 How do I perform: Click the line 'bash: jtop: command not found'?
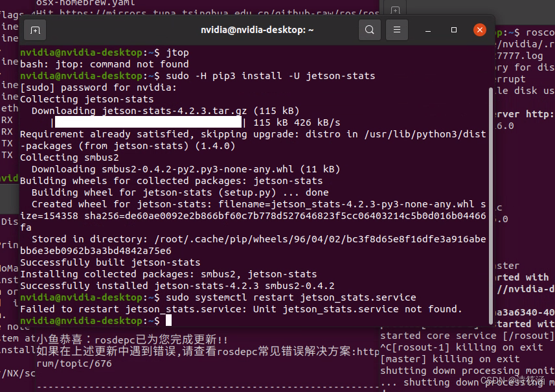click(104, 64)
